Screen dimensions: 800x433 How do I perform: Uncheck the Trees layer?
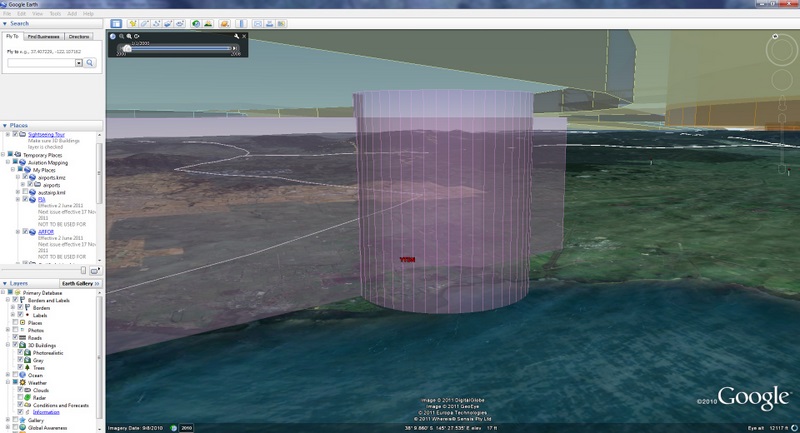[20, 367]
